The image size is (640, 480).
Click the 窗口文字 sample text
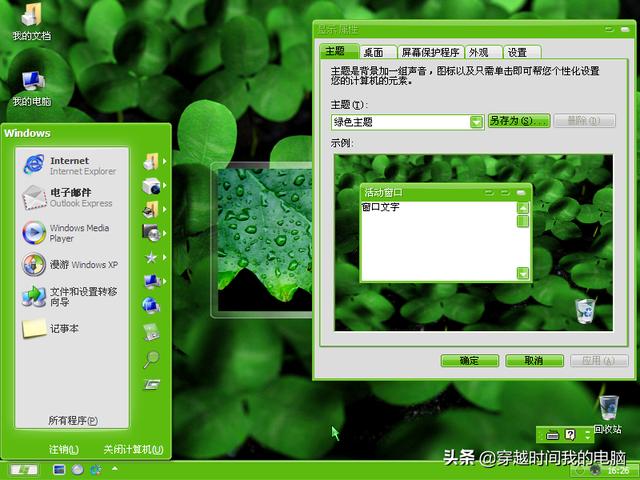(x=380, y=207)
